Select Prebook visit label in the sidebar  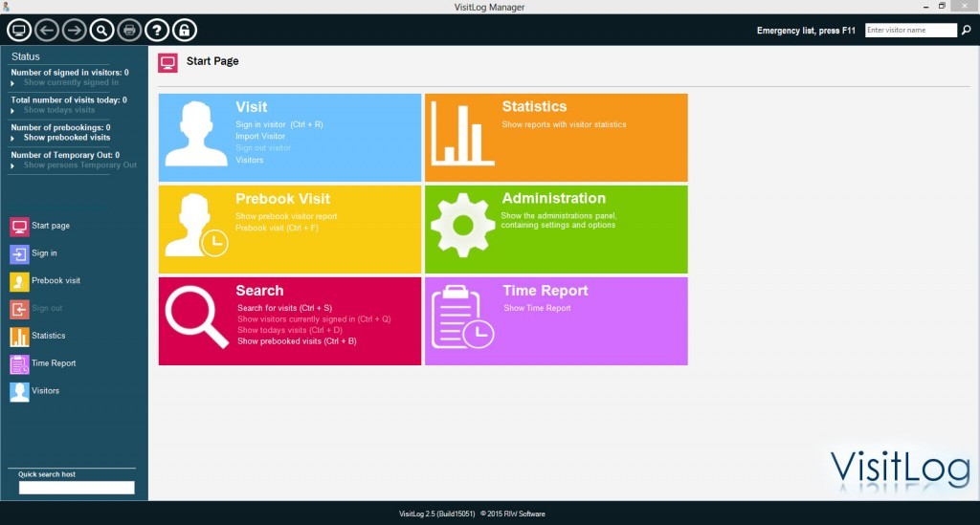56,280
